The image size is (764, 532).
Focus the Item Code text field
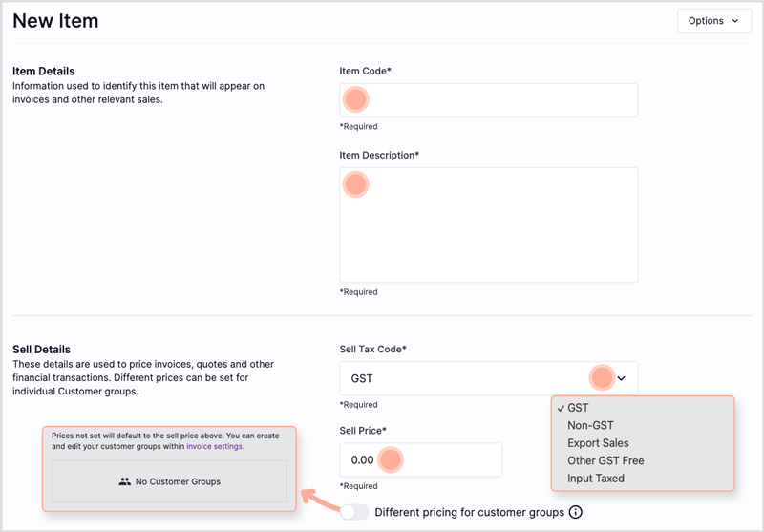tap(488, 100)
